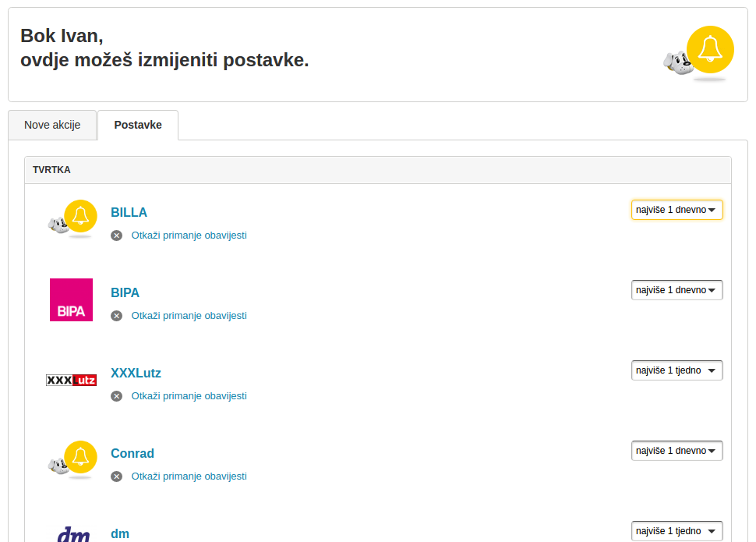Open BIPA's notification frequency dropdown
Viewport: 756px width, 542px height.
tap(676, 289)
